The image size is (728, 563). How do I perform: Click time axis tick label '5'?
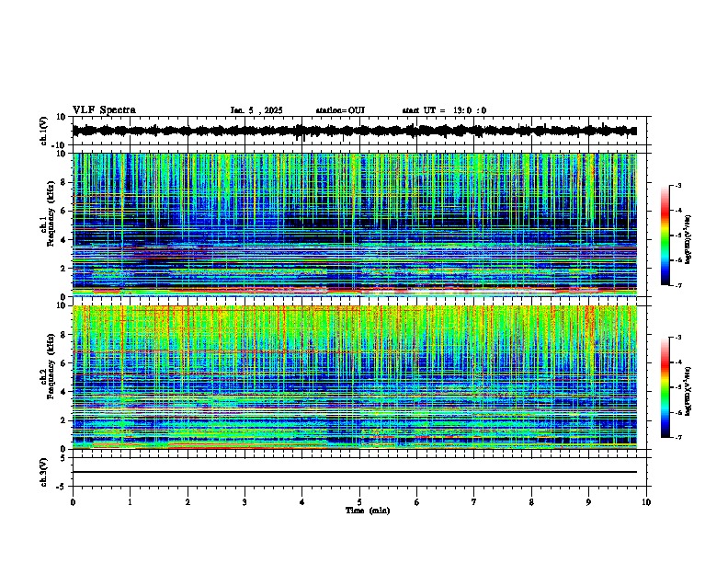359,502
